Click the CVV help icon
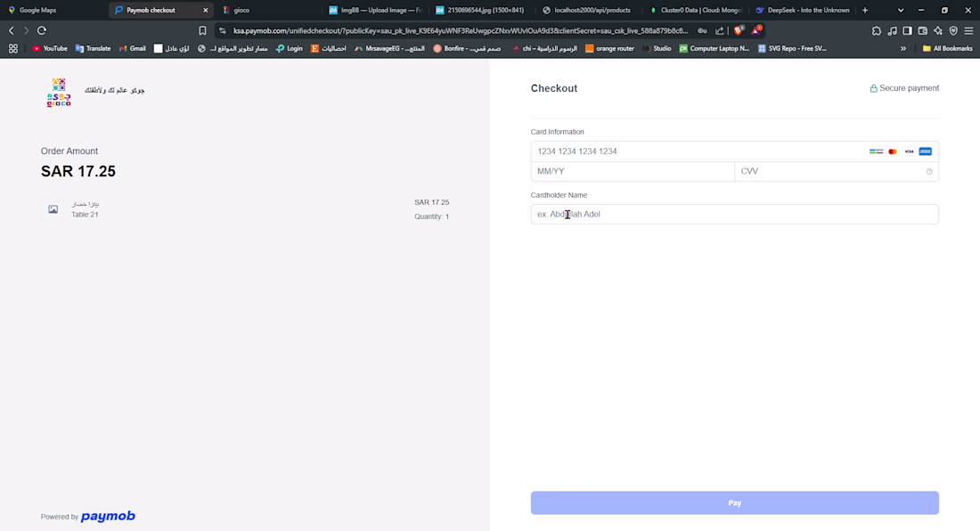Image resolution: width=980 pixels, height=531 pixels. click(x=929, y=171)
